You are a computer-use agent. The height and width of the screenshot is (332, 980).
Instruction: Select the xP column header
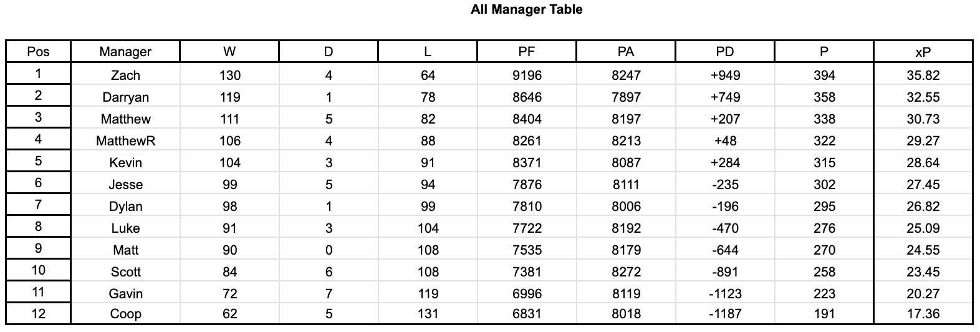[x=923, y=52]
